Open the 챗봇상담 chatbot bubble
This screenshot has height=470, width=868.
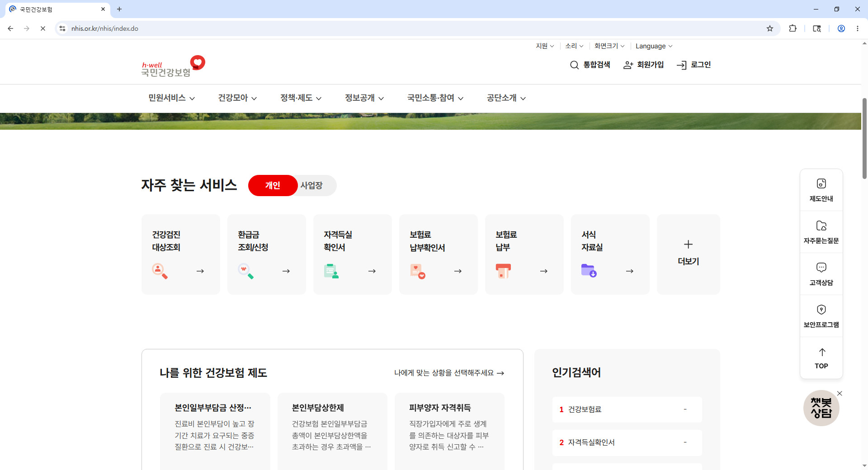click(x=821, y=408)
